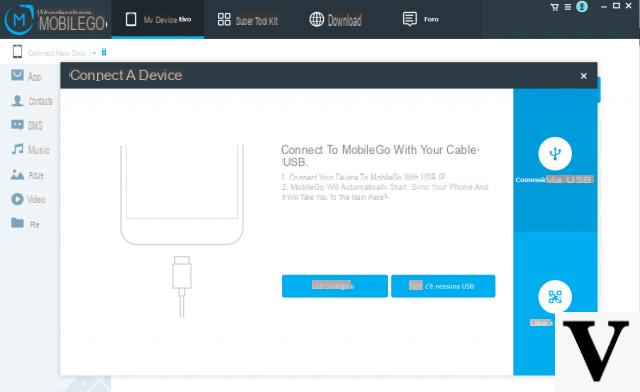This screenshot has height=392, width=640.
Task: Close the Connect A Device dialog
Action: coord(584,76)
